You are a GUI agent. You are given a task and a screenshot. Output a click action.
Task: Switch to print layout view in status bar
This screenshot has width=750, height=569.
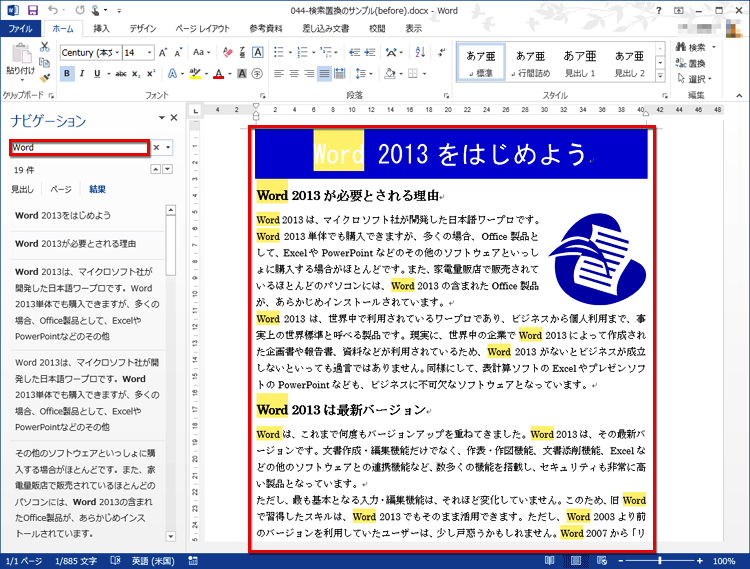pyautogui.click(x=576, y=560)
